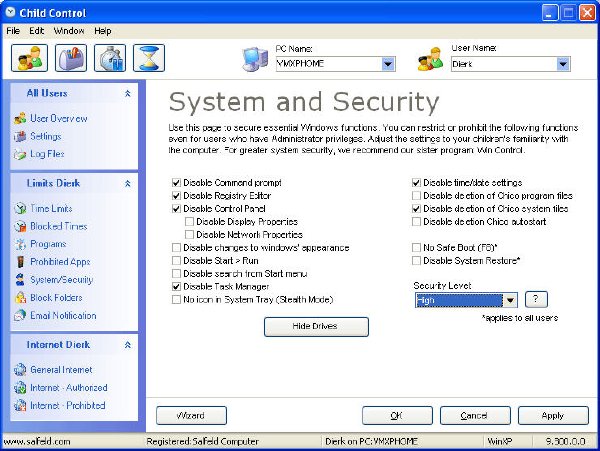This screenshot has width=600, height=451.
Task: Click the stopwatch statistics toolbar icon
Action: coord(110,58)
